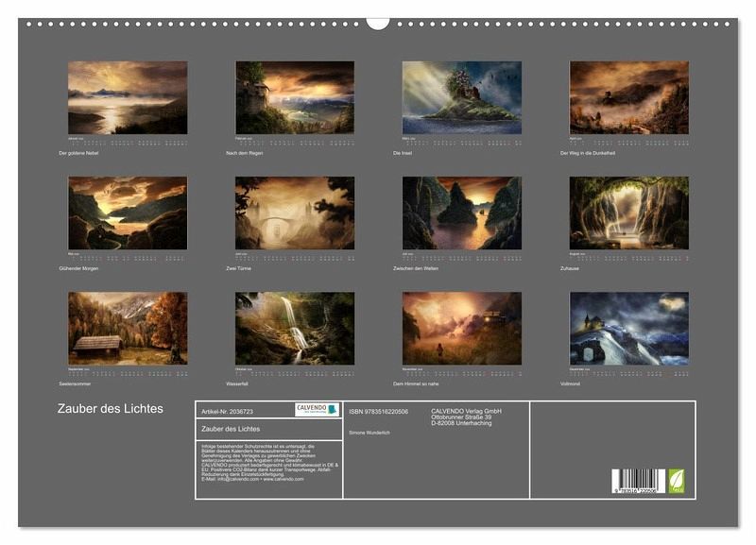Select the 'Glühender Morgen' thumbnail
The image size is (756, 545).
[128, 213]
